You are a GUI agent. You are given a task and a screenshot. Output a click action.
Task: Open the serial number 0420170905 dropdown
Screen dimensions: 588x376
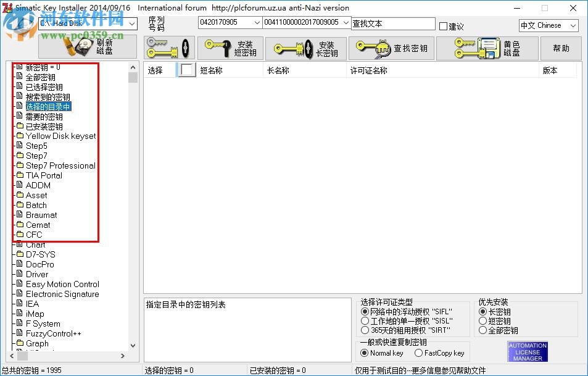pos(256,22)
